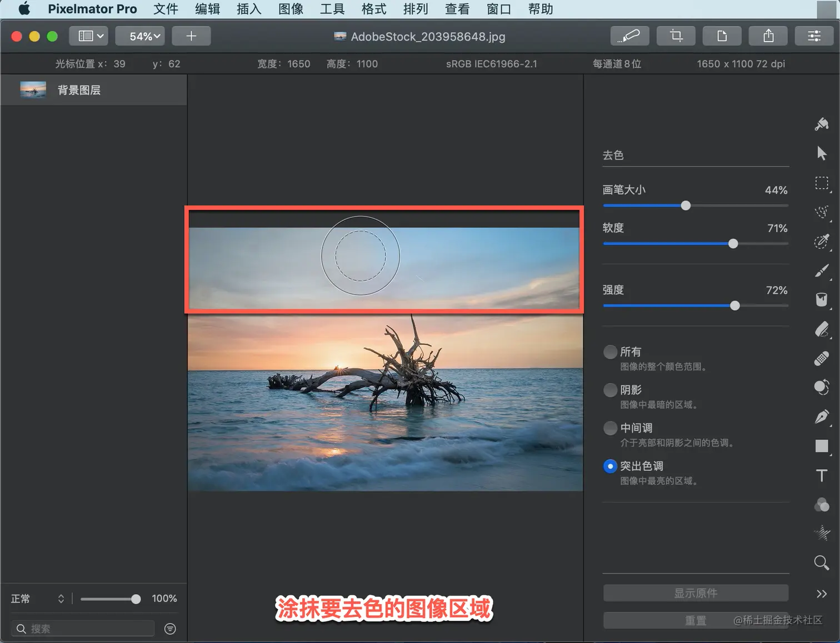Select the Color Selection eyedropper tool

pyautogui.click(x=822, y=241)
